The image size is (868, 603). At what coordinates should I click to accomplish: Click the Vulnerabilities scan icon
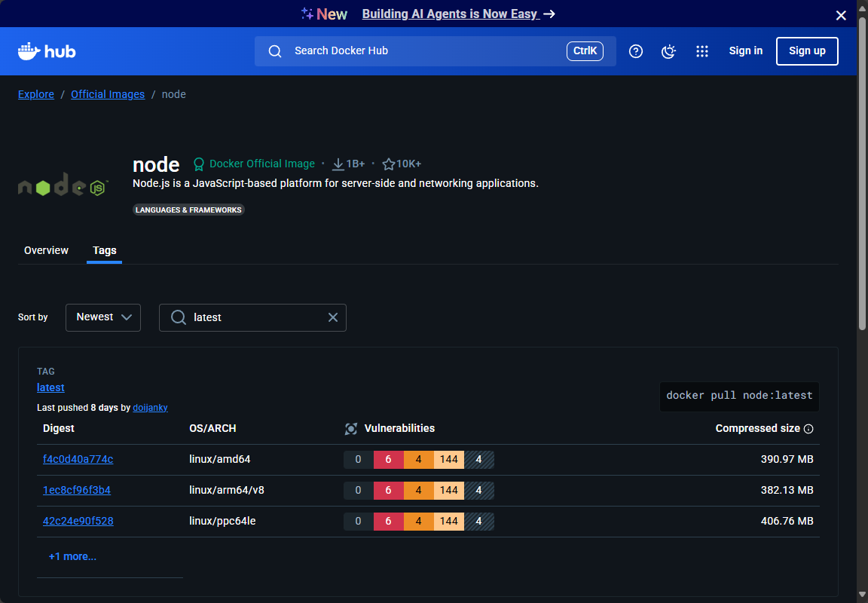(x=351, y=429)
